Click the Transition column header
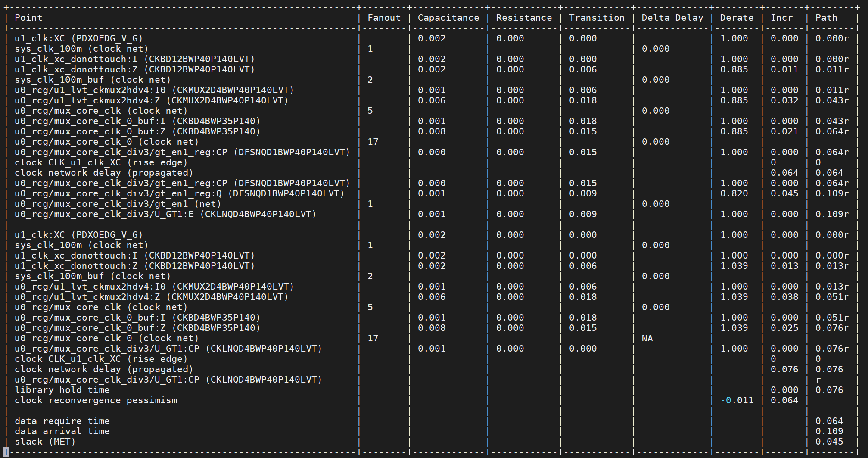This screenshot has height=458, width=868. [596, 18]
